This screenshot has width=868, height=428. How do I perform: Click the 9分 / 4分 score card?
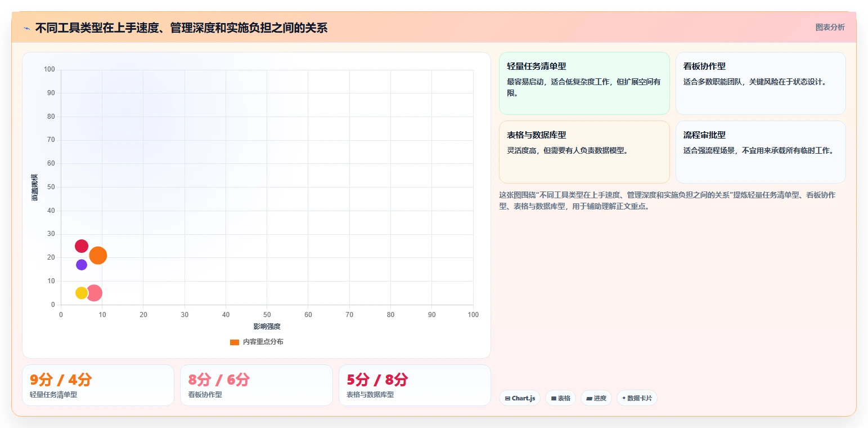pos(98,385)
